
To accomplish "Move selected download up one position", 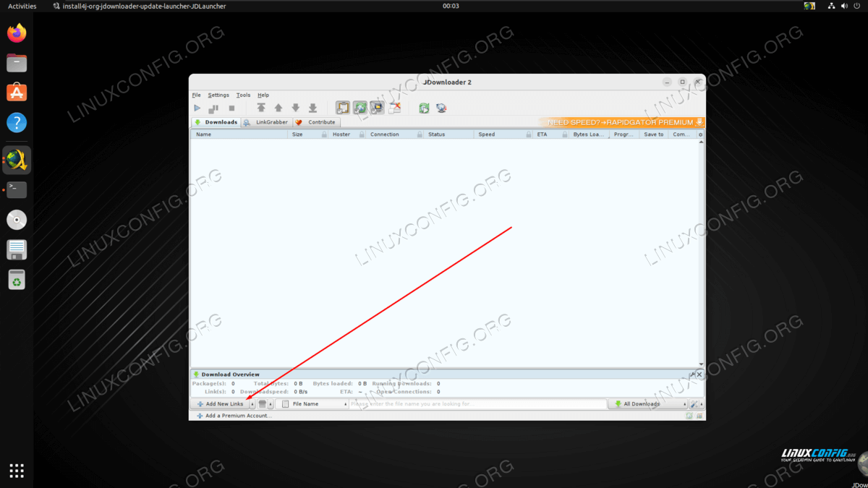I will (278, 108).
